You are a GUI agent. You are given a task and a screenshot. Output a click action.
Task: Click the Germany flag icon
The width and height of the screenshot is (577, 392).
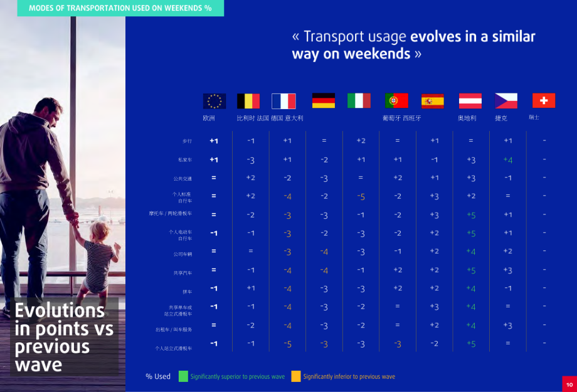(x=324, y=100)
